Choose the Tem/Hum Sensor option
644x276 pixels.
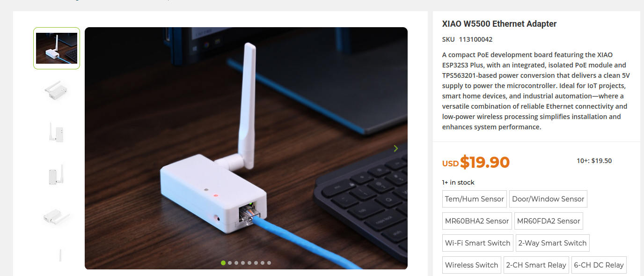(475, 199)
